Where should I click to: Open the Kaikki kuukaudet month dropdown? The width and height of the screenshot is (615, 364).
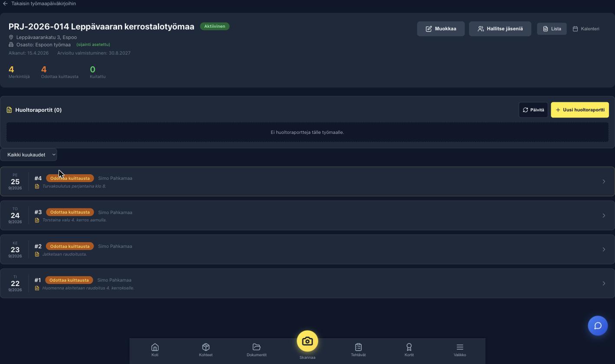[x=29, y=155]
